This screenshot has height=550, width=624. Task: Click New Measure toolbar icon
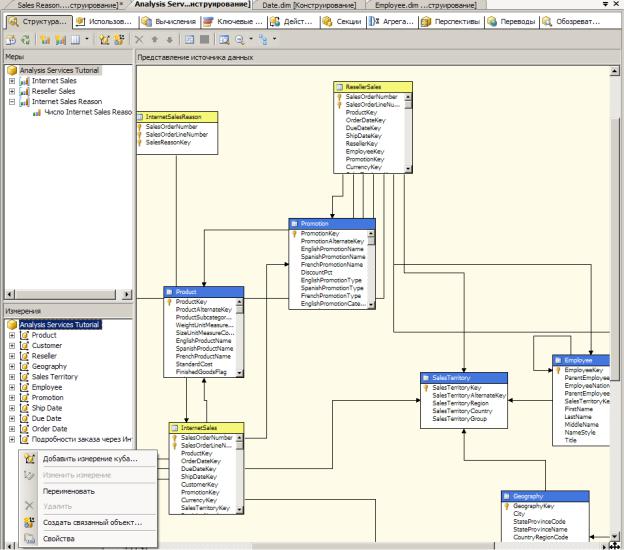(60, 39)
